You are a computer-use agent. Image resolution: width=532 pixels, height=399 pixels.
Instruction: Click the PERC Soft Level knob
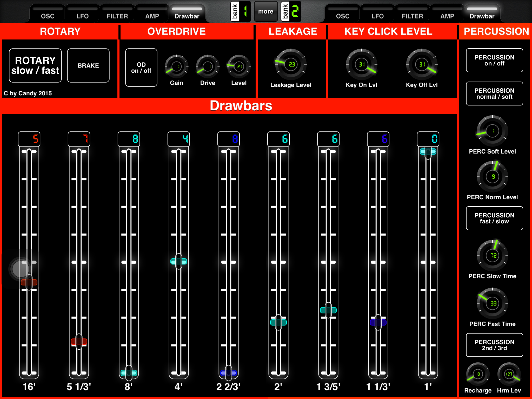(x=492, y=131)
